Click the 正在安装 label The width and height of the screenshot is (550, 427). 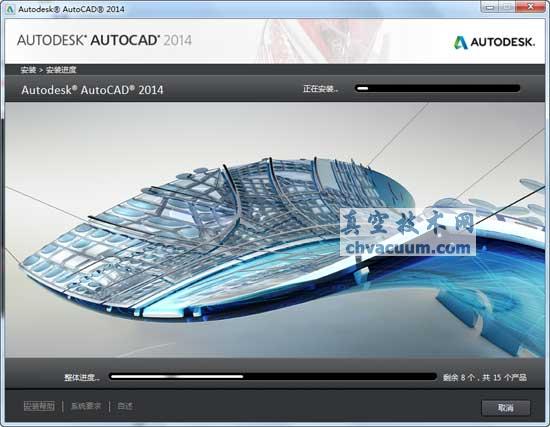coord(321,89)
